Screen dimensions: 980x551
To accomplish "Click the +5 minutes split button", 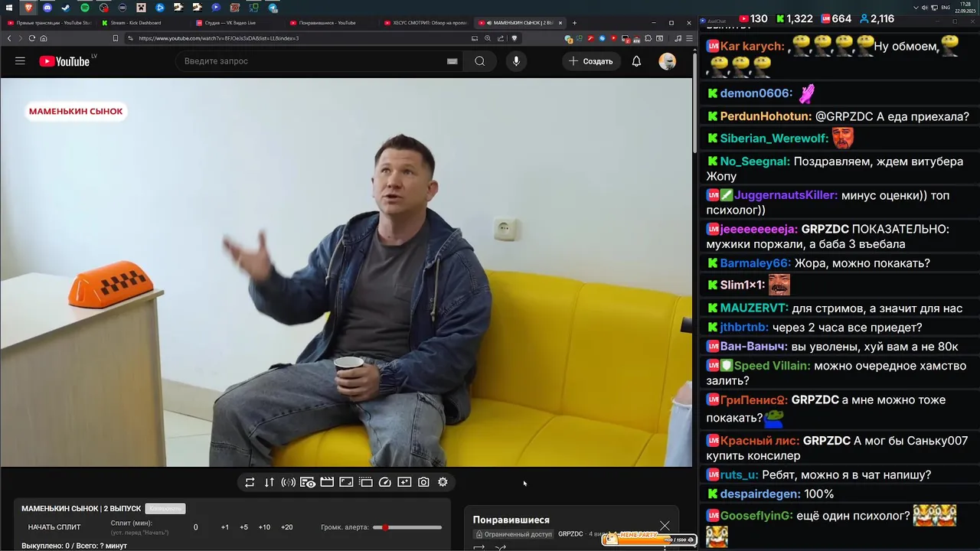I will (243, 527).
